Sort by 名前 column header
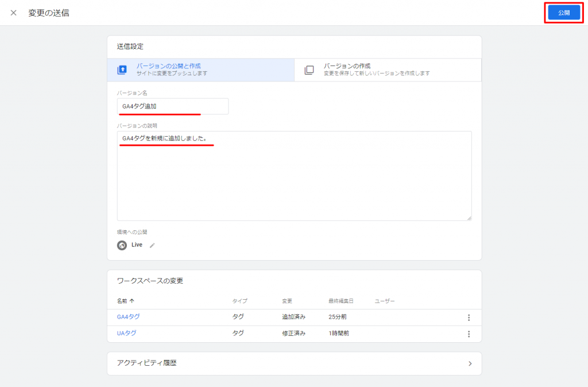Screen dimensions: 588x387 (125, 301)
